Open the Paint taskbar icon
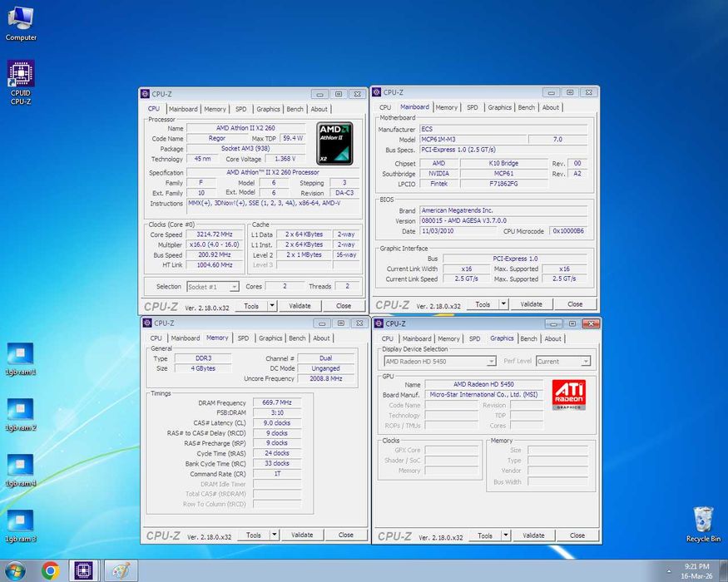Screen dimensions: 728x582 point(121,570)
